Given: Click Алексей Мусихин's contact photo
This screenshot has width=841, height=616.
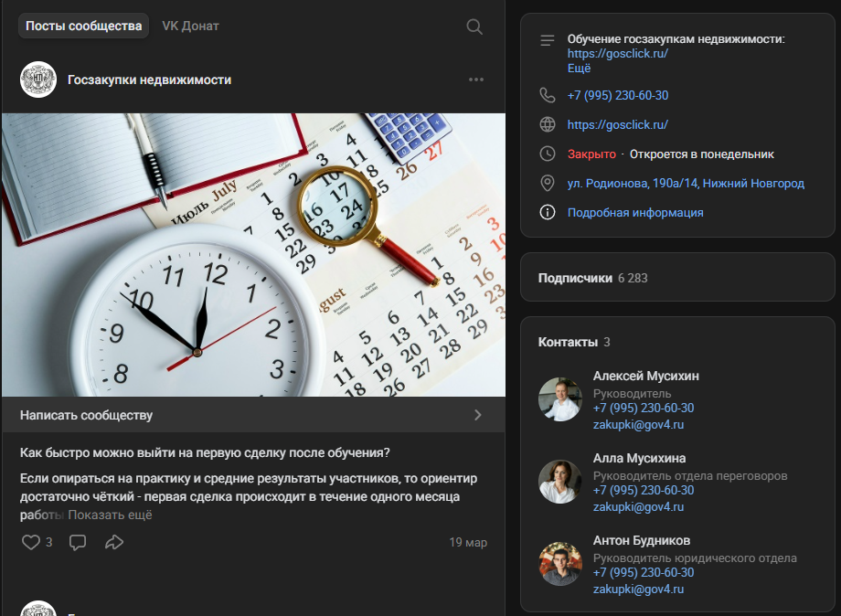Looking at the screenshot, I should coord(560,399).
